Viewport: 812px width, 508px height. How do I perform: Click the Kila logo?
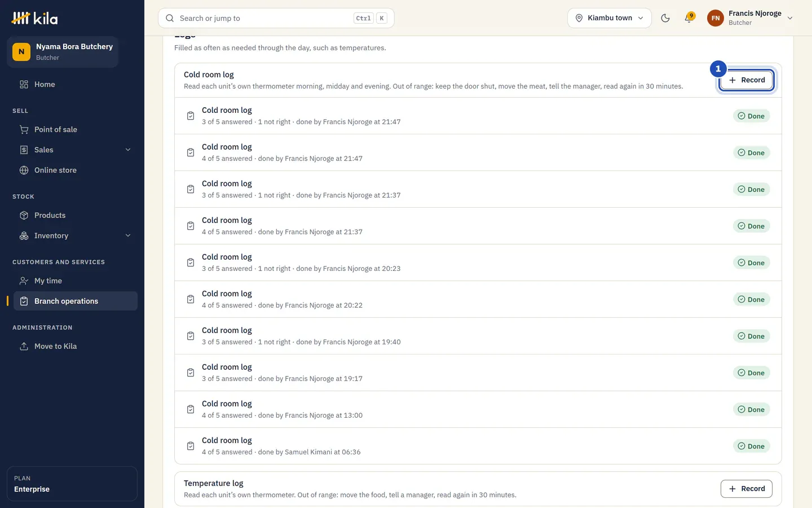point(34,18)
